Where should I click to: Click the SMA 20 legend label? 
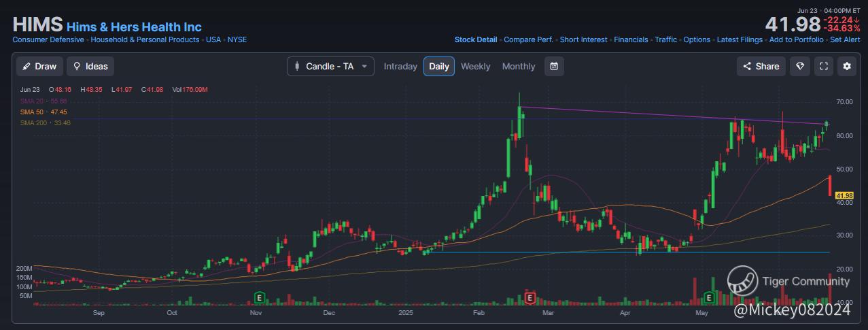(x=44, y=101)
